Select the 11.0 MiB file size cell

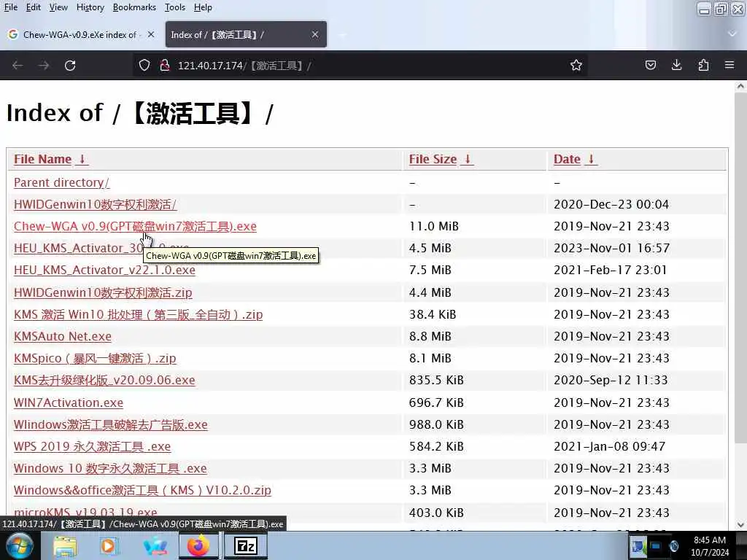433,226
